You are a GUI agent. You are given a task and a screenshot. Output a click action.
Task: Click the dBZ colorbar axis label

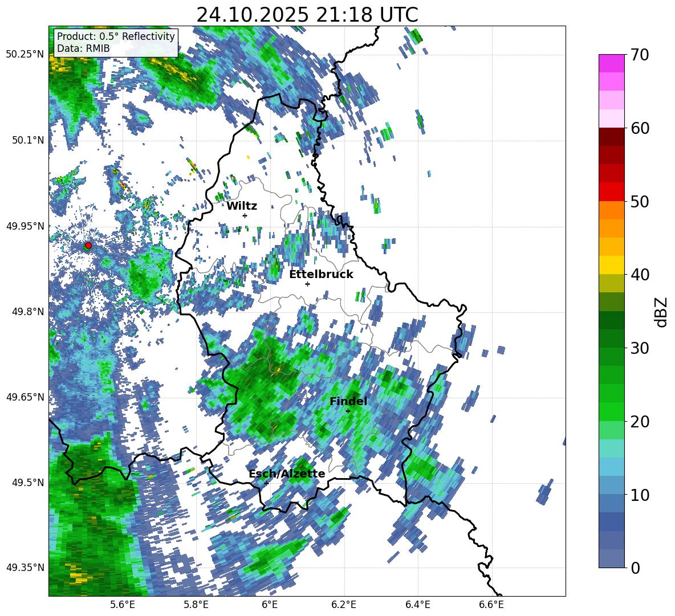click(x=662, y=312)
